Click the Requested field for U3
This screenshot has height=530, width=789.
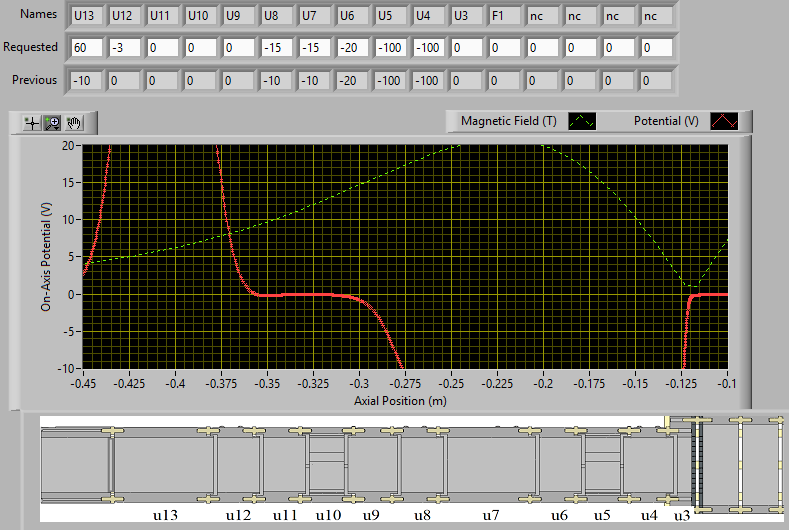(x=467, y=48)
